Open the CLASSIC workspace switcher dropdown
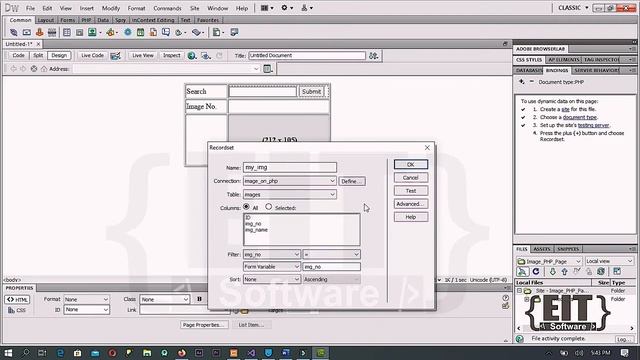The width and height of the screenshot is (640, 360). 573,8
